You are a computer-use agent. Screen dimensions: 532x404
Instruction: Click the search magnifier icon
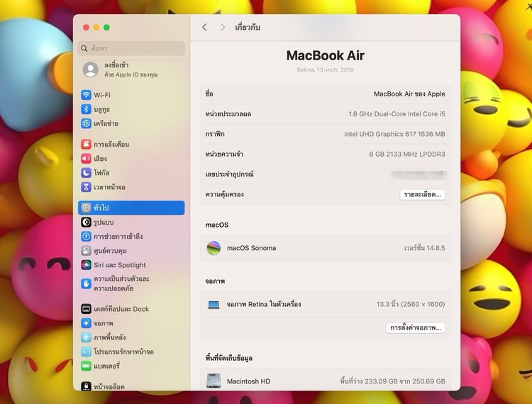[x=84, y=48]
